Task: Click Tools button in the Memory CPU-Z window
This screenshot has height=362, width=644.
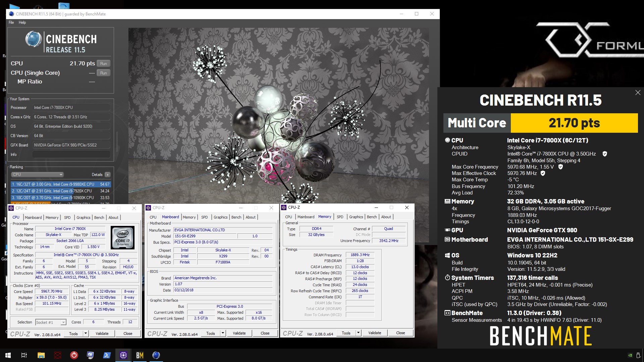Action: [346, 333]
